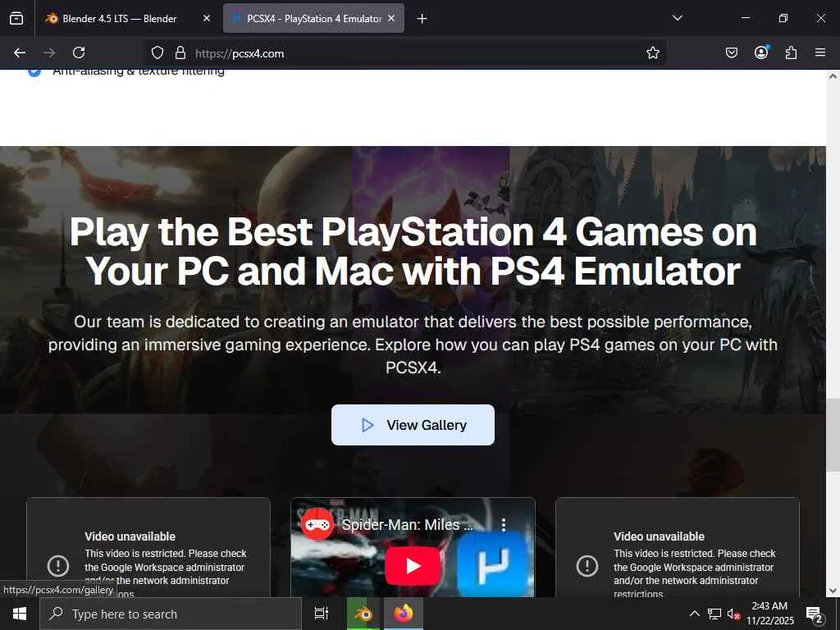Click the page scrollbar up arrow
Viewport: 840px width, 630px height.
tap(833, 76)
